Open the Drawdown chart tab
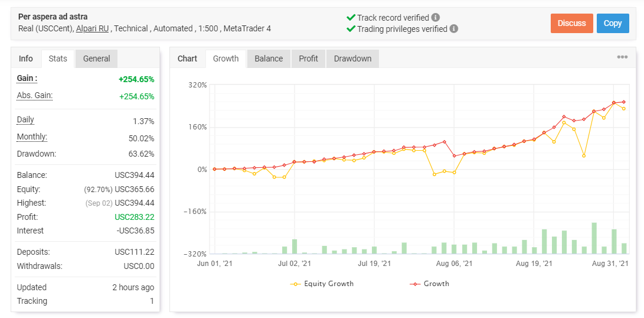Screen dimensions: 644x318 [x=352, y=59]
